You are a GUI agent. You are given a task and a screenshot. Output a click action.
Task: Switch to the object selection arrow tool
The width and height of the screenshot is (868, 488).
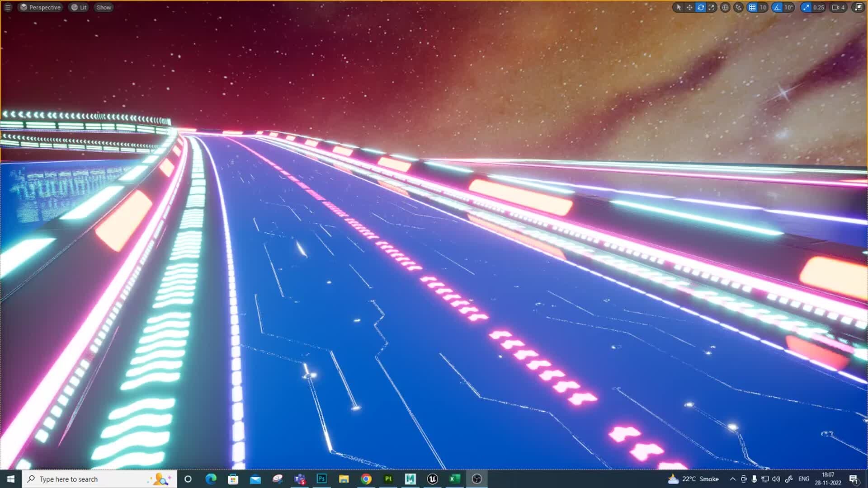pos(679,7)
